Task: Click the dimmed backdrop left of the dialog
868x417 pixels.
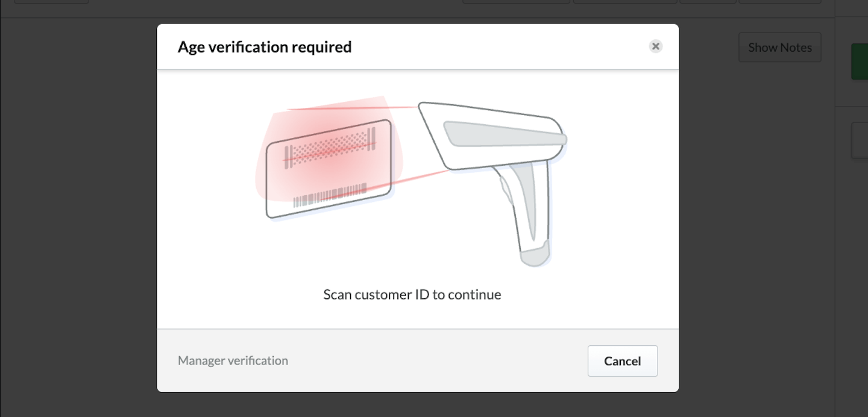Action: click(78, 211)
